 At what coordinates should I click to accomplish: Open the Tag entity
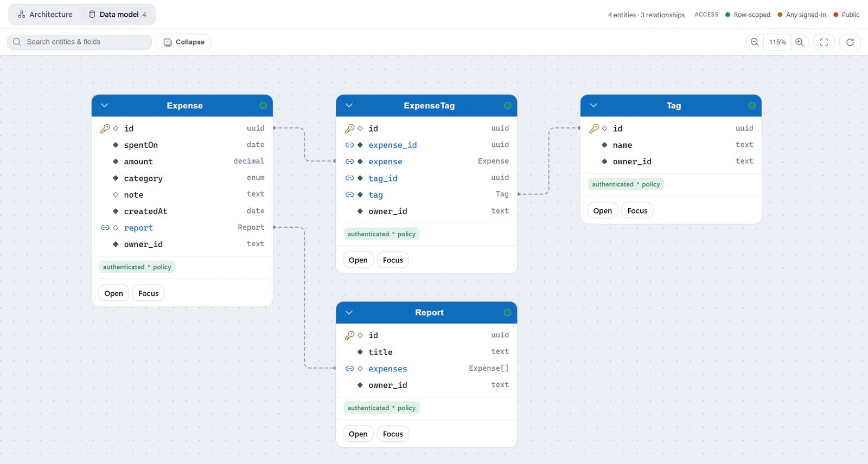(x=603, y=211)
